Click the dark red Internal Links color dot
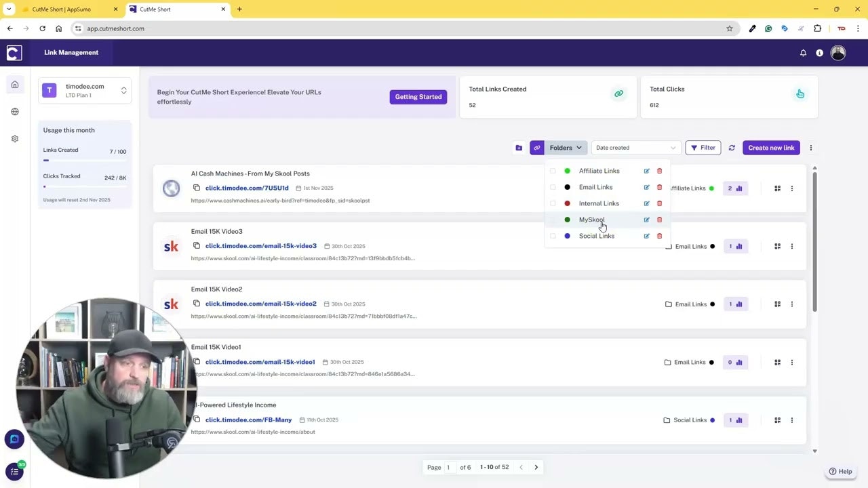The image size is (868, 488). pyautogui.click(x=568, y=203)
